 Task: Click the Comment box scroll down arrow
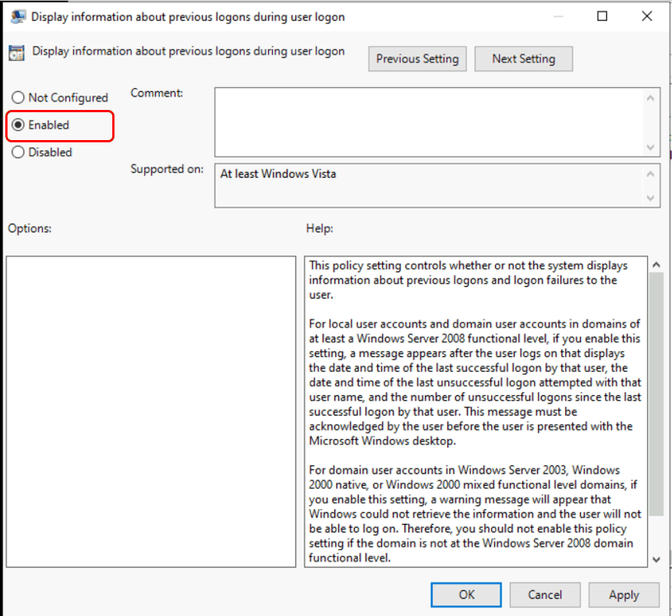(650, 148)
